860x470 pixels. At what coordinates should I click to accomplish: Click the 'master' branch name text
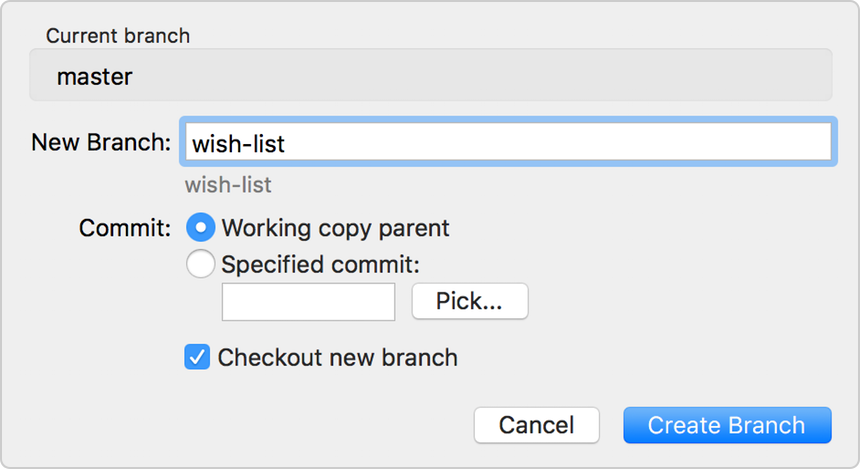(94, 76)
